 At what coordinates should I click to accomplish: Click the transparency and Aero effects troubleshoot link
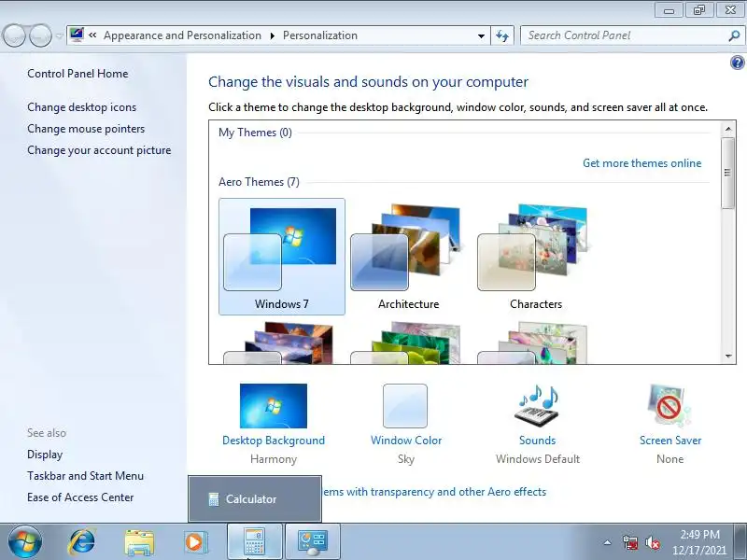pyautogui.click(x=434, y=492)
